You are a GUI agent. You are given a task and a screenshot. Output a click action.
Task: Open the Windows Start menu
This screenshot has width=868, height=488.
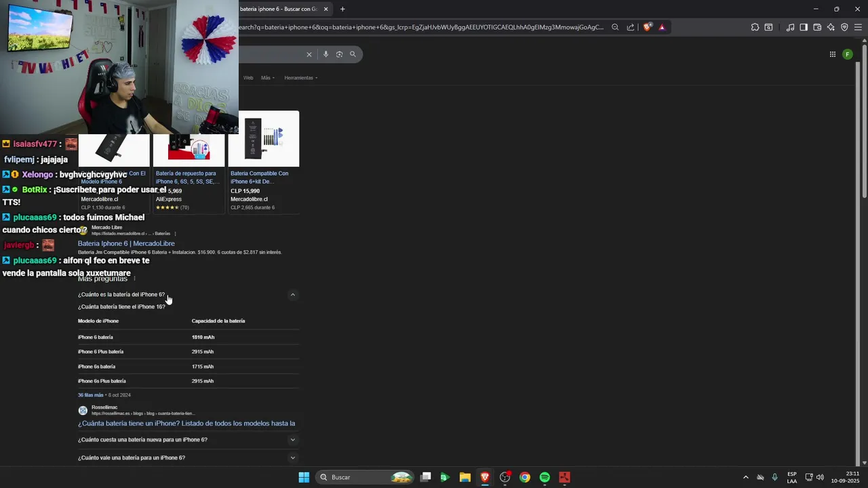(304, 477)
